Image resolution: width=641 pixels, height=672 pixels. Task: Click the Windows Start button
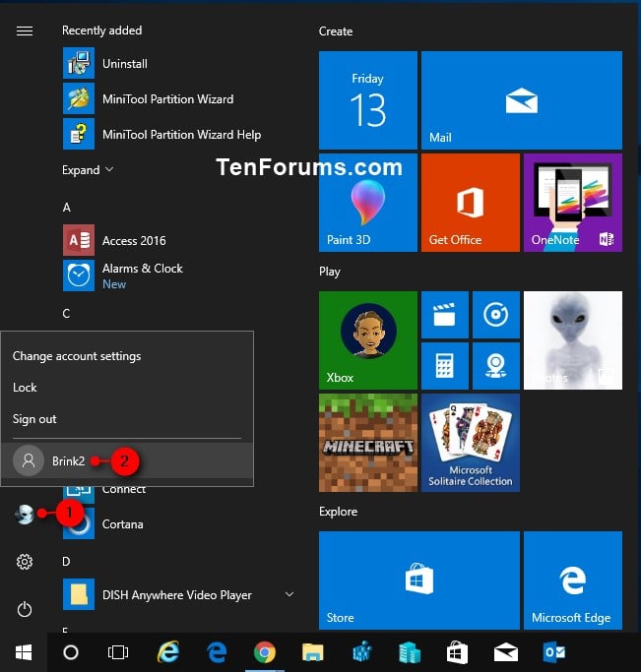(24, 652)
